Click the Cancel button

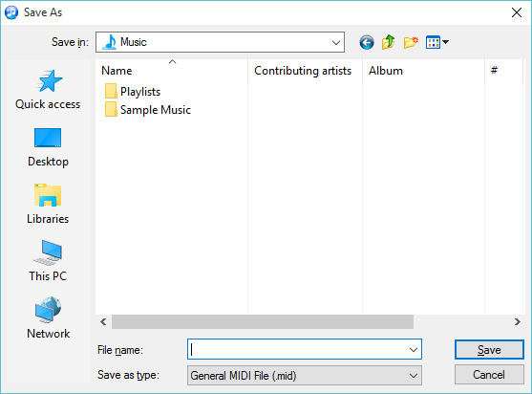pos(489,375)
